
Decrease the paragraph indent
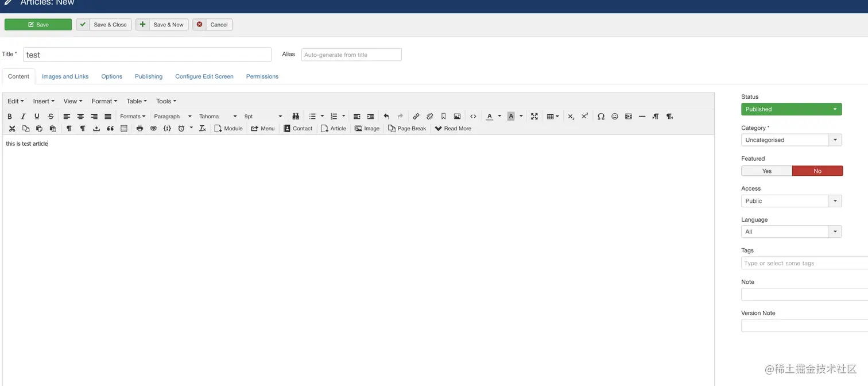(x=357, y=117)
